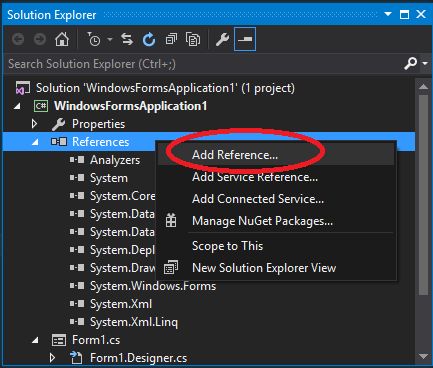Toggle the Show All Files icon

[193, 40]
